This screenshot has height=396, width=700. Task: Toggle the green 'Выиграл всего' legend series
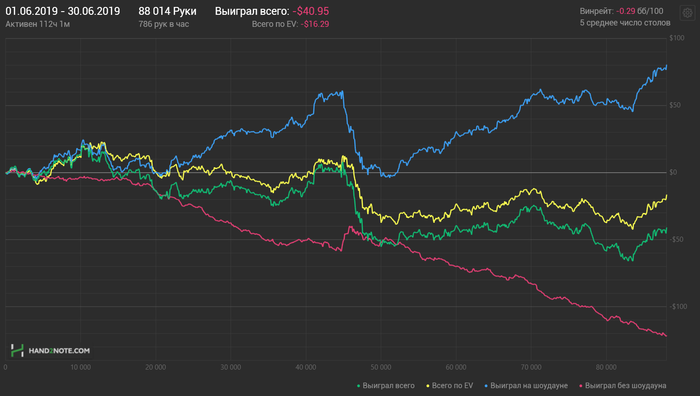(x=386, y=385)
